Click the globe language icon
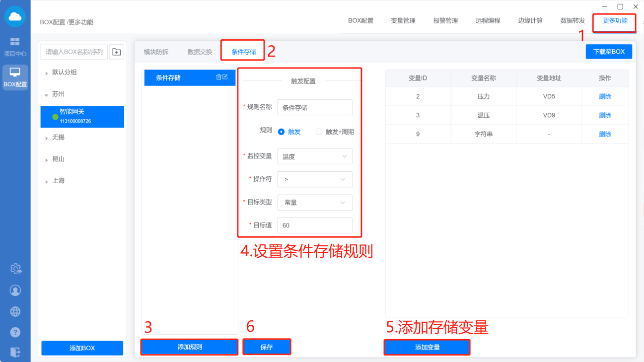The width and height of the screenshot is (644, 362). (x=15, y=311)
